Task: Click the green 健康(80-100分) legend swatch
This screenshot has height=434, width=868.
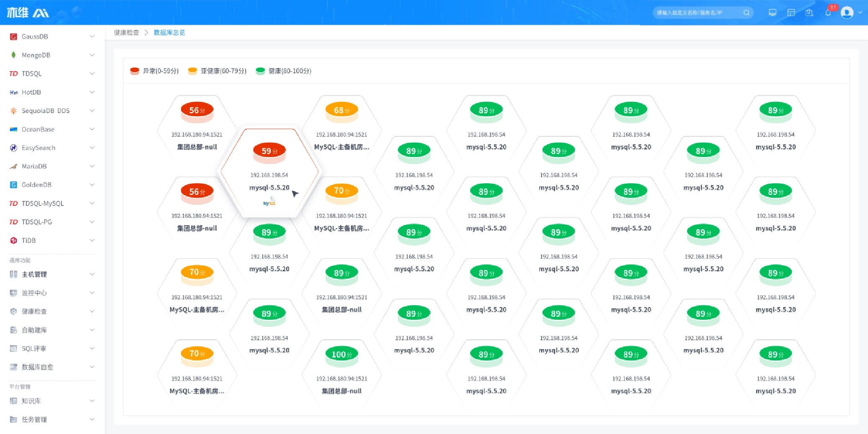Action: click(x=260, y=71)
